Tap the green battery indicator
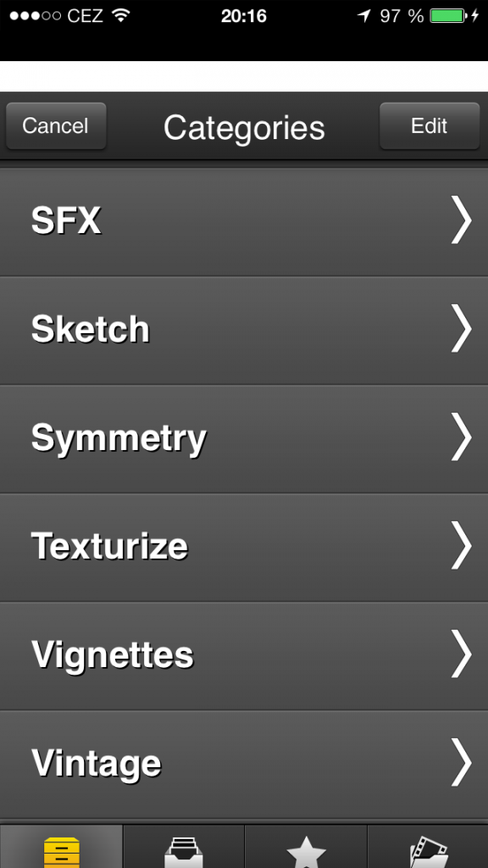The width and height of the screenshot is (488, 868). 447,16
